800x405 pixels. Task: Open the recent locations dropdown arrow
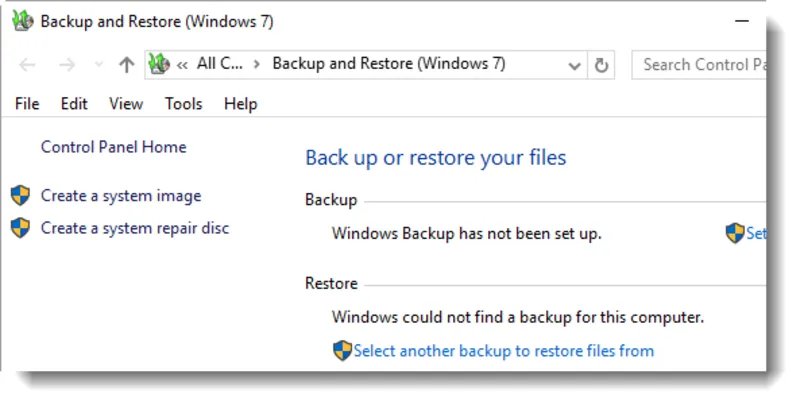point(99,65)
